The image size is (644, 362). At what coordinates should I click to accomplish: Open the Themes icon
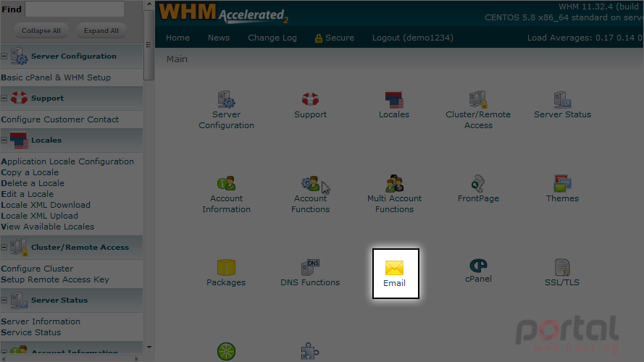(562, 183)
